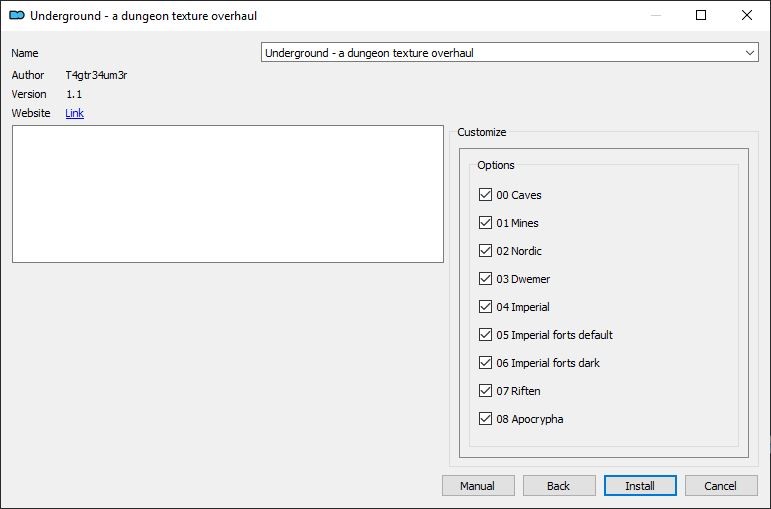Viewport: 771px width, 509px height.
Task: Disable the 02 Nordic option
Action: [485, 251]
